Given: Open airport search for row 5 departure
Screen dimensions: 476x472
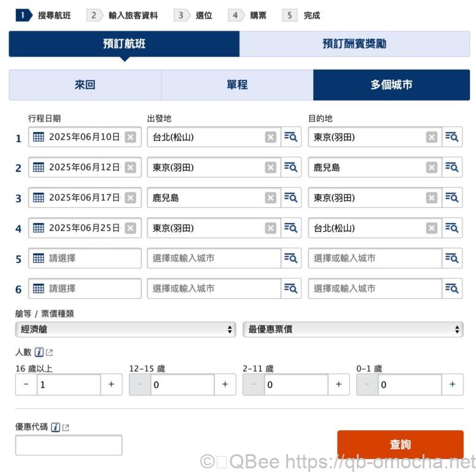Looking at the screenshot, I should (x=291, y=258).
